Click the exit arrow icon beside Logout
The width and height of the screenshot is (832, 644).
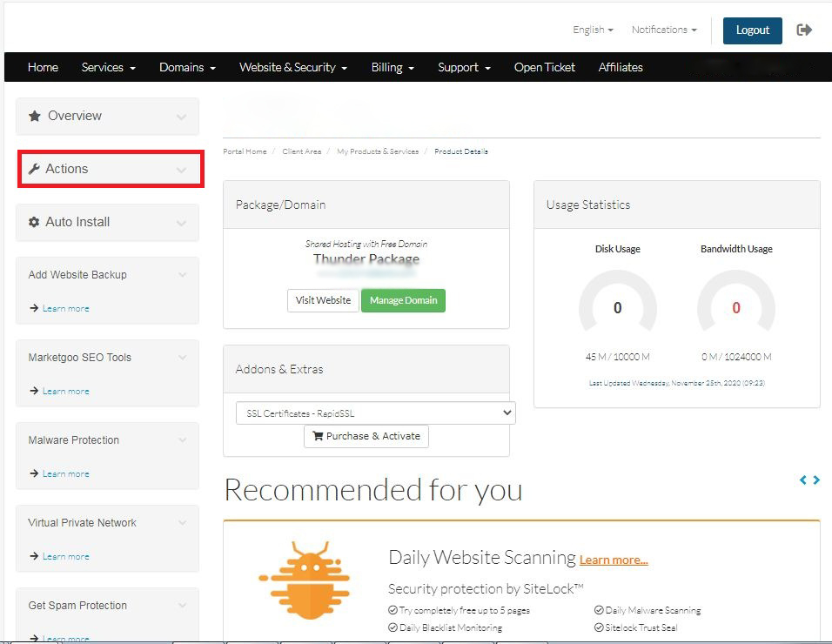(x=804, y=30)
